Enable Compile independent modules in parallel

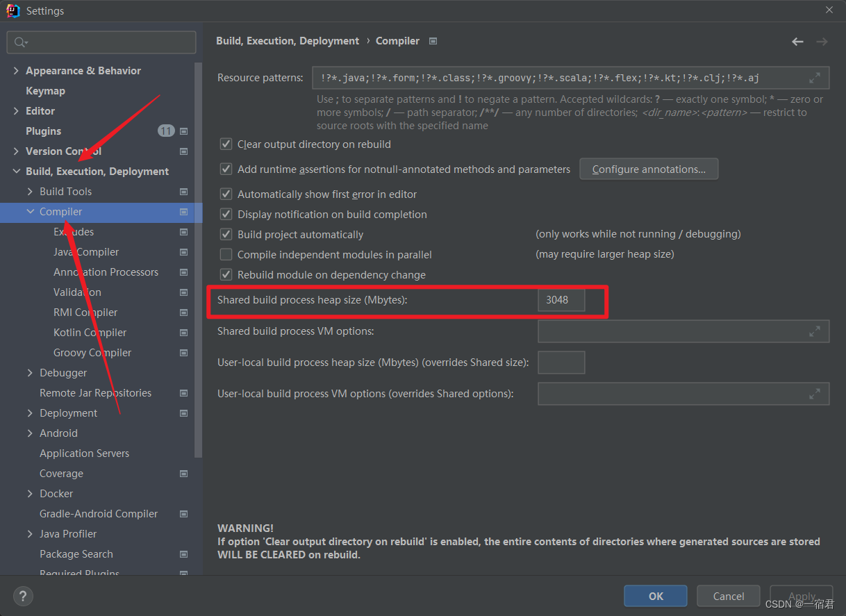226,255
